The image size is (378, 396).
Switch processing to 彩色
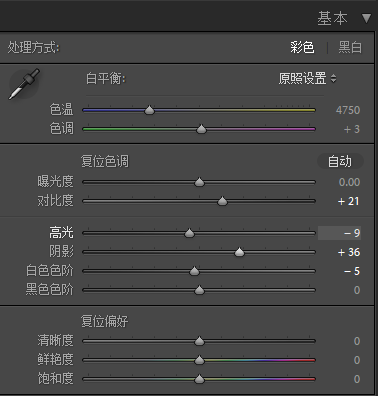302,47
